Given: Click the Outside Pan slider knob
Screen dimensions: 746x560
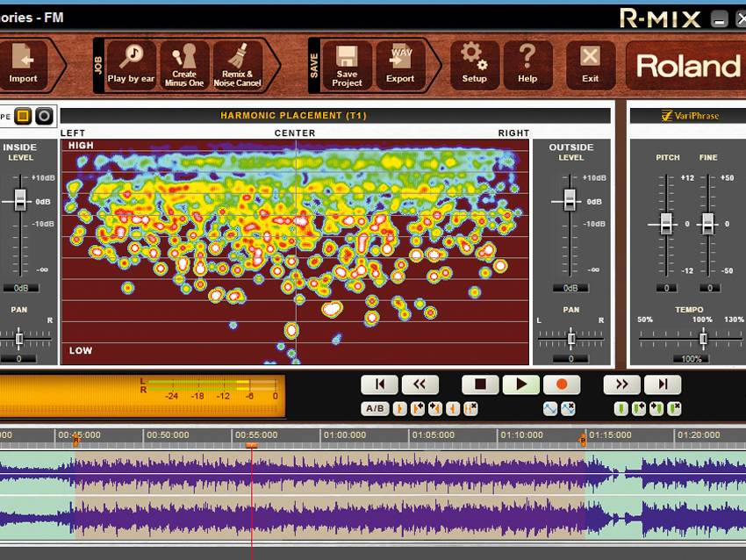Looking at the screenshot, I should coord(571,338).
